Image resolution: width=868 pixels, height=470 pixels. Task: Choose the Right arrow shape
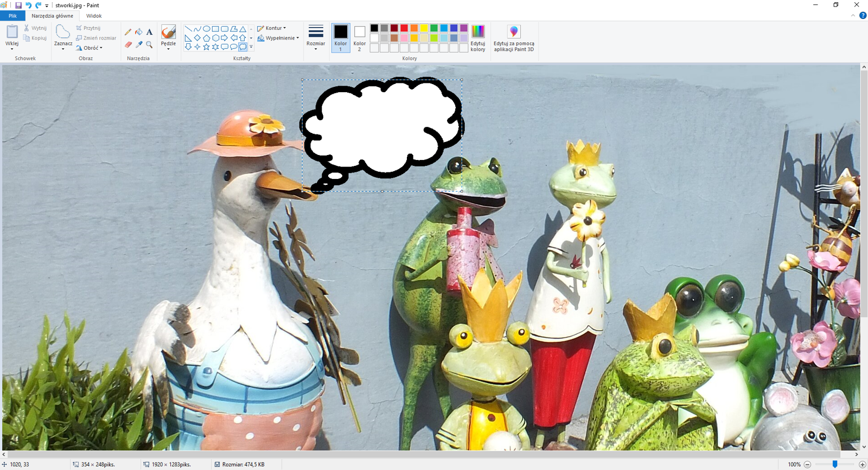click(x=225, y=38)
